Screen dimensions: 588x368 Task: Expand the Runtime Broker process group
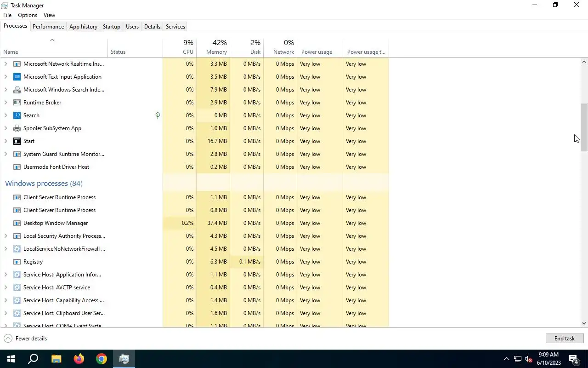pos(6,103)
